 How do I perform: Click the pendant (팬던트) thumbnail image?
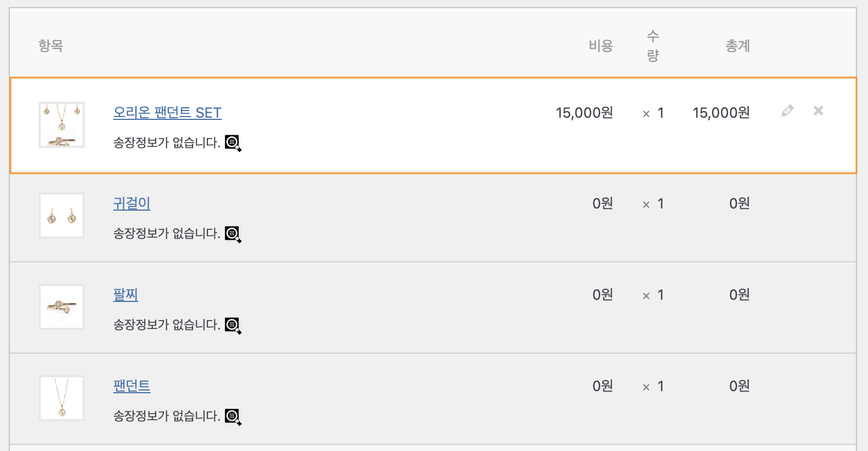[62, 398]
